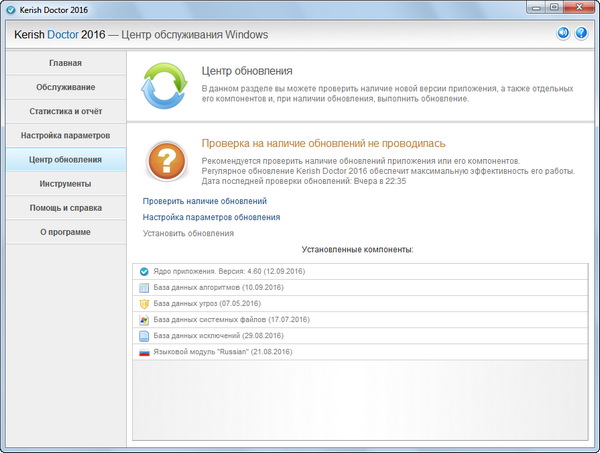
Task: Close the Kerish Doctor window
Action: (x=579, y=7)
